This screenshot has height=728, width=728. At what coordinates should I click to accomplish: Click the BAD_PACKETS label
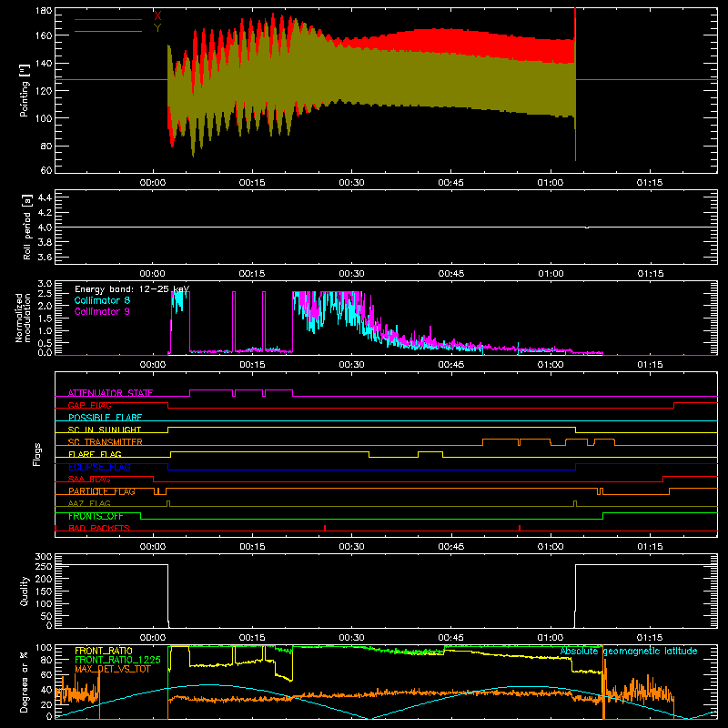[x=99, y=528]
